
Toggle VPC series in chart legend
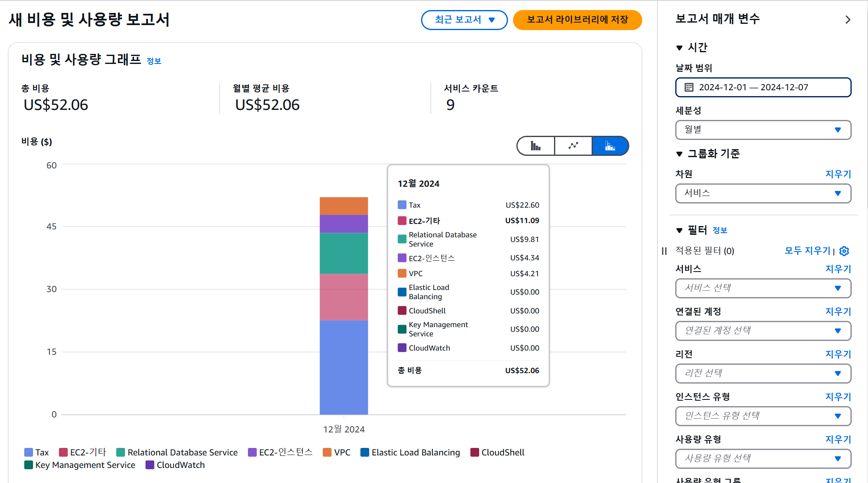point(337,452)
